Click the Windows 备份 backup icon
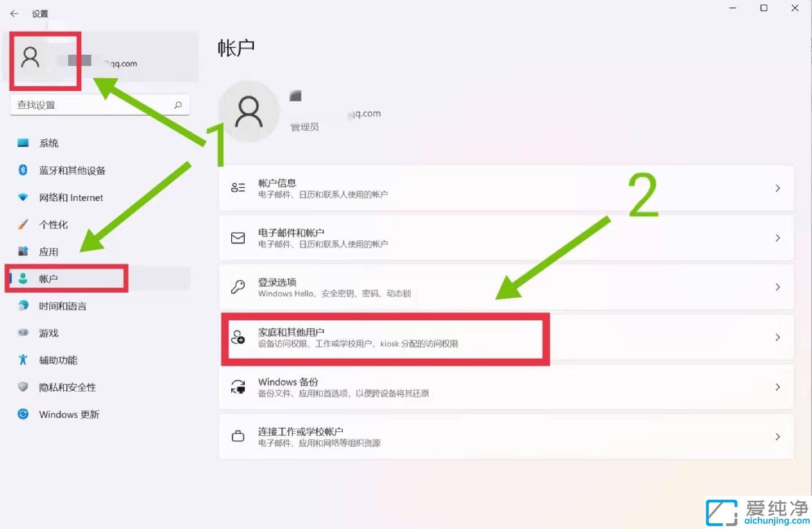This screenshot has width=812, height=529. (x=238, y=387)
